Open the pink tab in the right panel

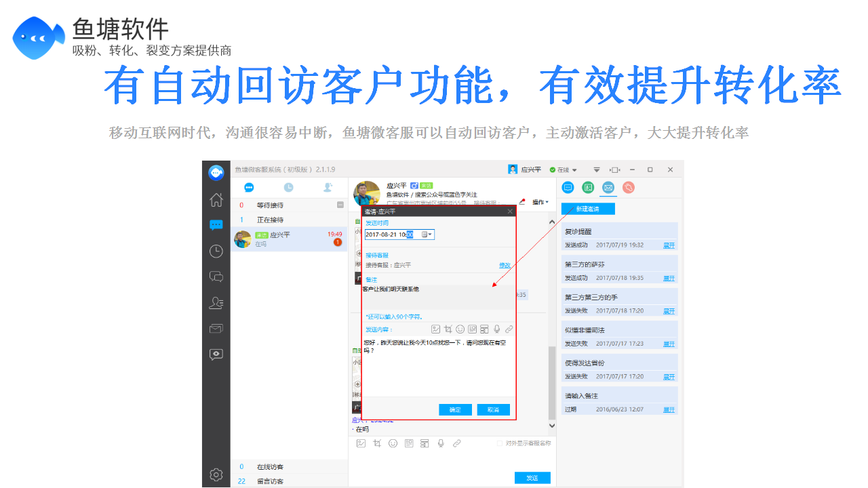coord(629,188)
